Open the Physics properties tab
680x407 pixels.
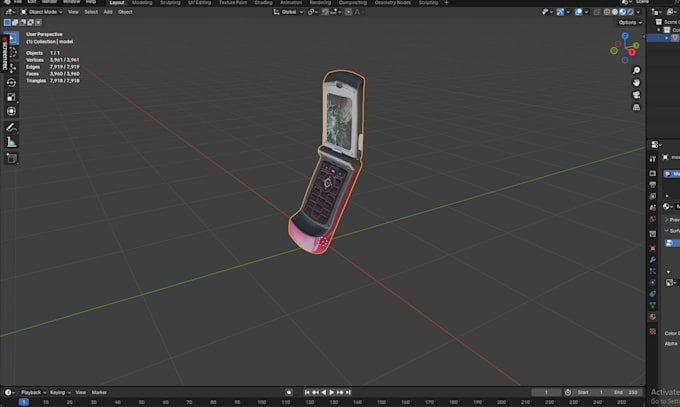tap(653, 282)
